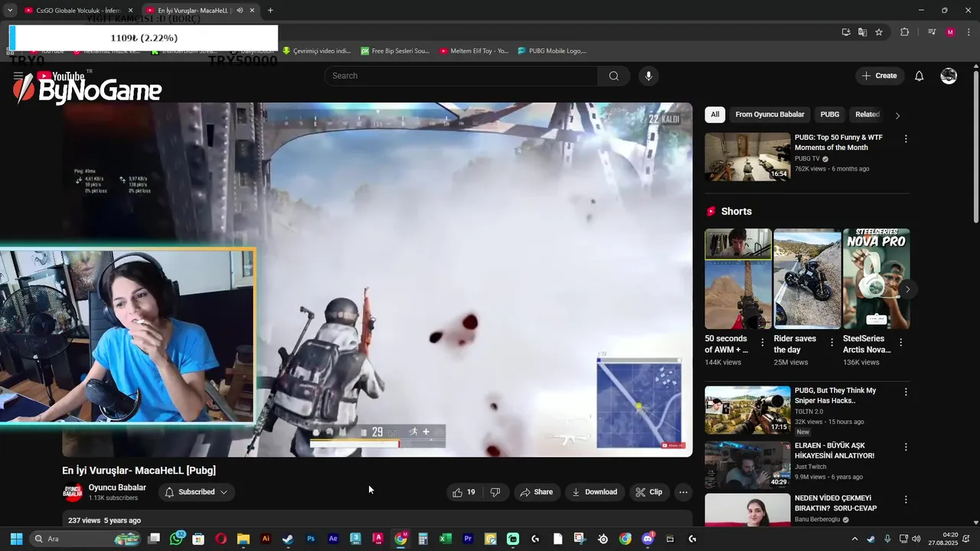Click Windows taskbar search box
The height and width of the screenshot is (551, 980).
pos(86,539)
